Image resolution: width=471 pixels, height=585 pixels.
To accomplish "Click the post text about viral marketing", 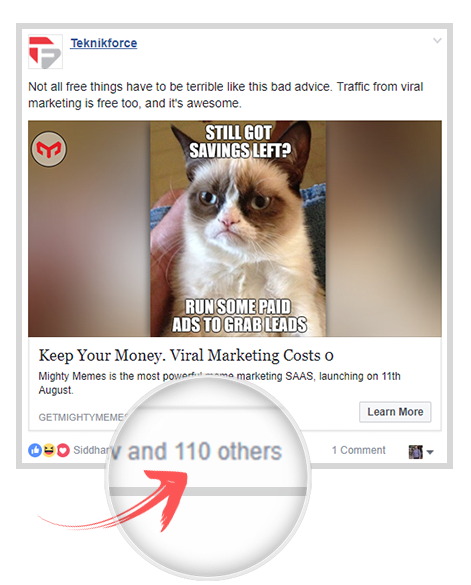I will (x=226, y=95).
